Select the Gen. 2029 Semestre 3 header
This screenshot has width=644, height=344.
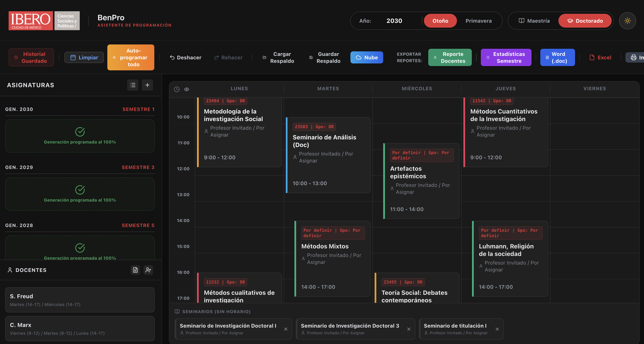coord(80,167)
